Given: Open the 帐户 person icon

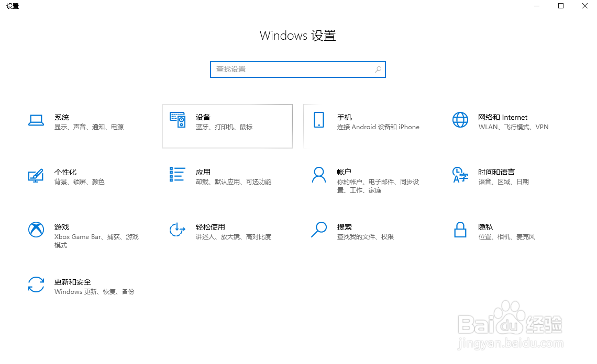Looking at the screenshot, I should (x=319, y=175).
